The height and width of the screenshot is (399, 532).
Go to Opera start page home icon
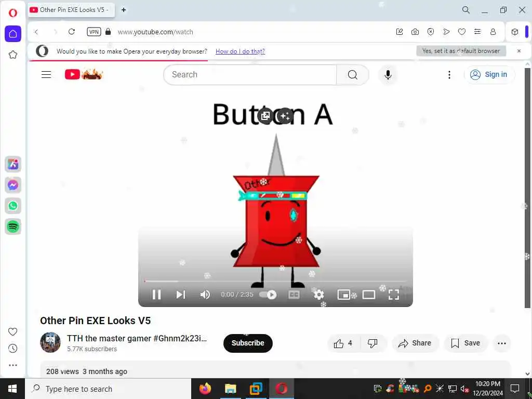(x=13, y=34)
